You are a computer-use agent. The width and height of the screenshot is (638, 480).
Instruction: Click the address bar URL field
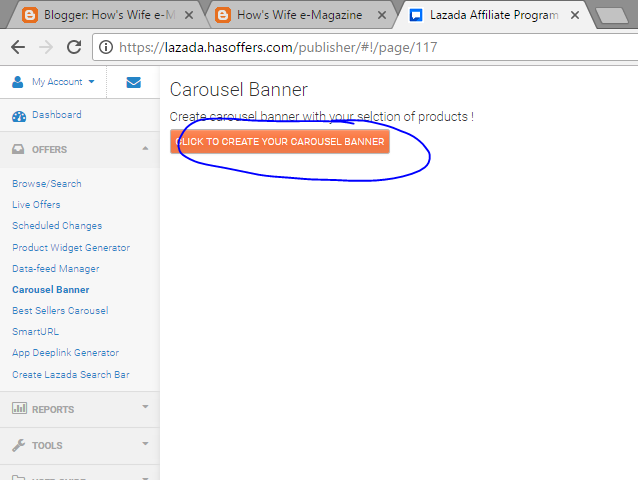tap(366, 47)
